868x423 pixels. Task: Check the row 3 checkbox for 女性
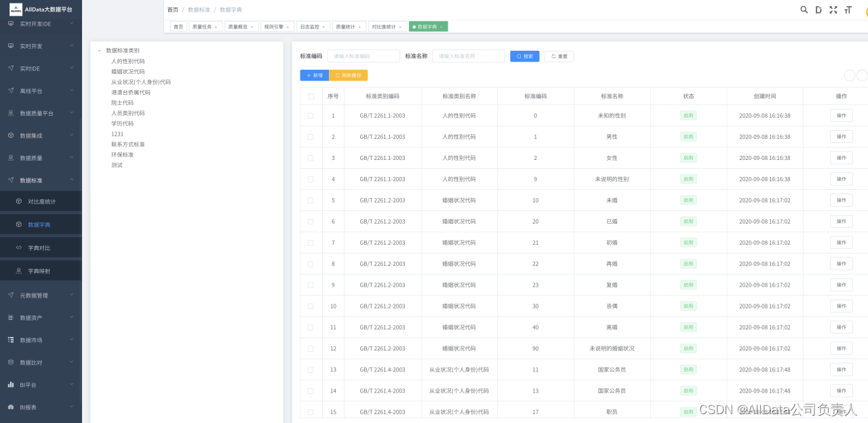tap(311, 158)
